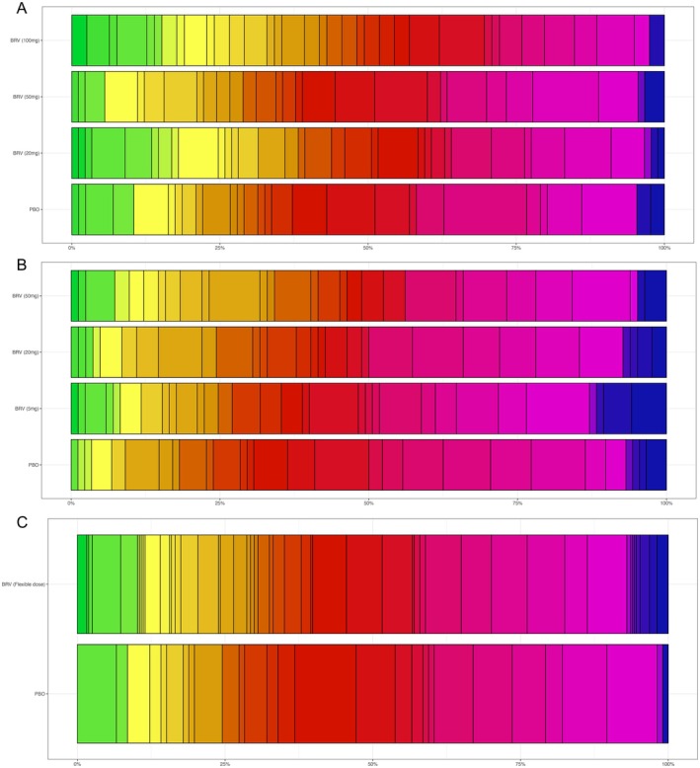Pick the blue end segment of BRV (100mg) bar
The image size is (700, 768).
(x=657, y=40)
